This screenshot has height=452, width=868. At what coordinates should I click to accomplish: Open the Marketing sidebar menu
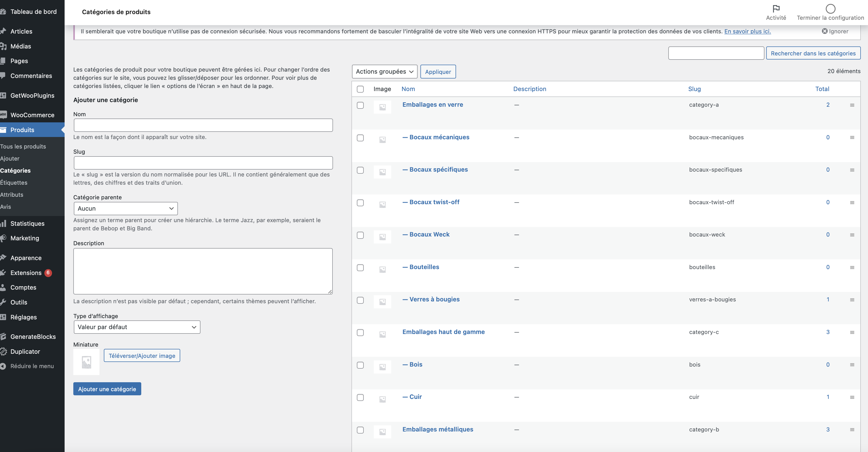click(25, 238)
